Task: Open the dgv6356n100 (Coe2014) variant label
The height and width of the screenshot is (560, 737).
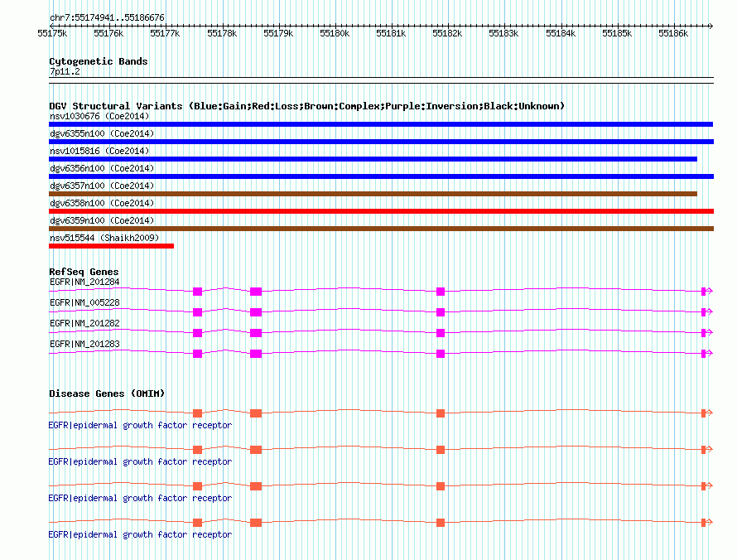Action: pos(102,168)
